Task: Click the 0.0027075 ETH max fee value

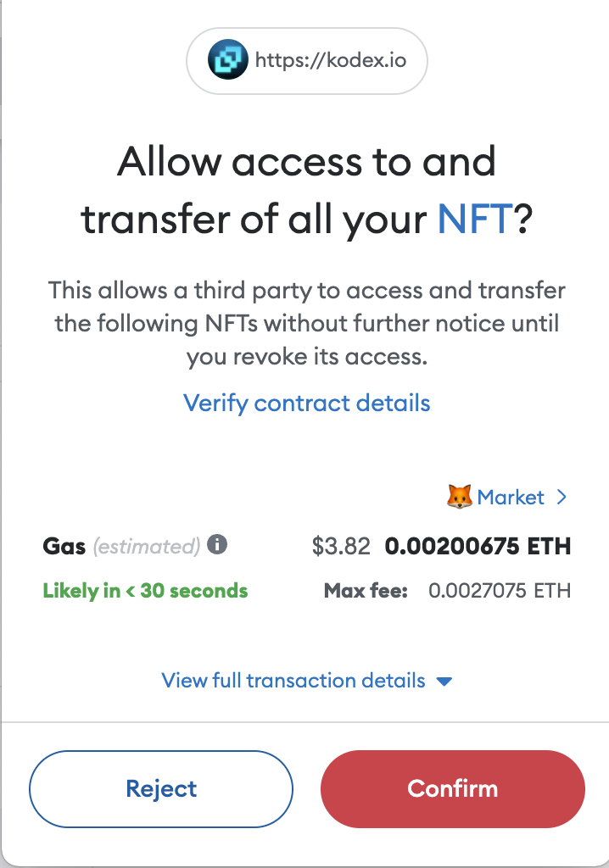Action: (x=500, y=591)
